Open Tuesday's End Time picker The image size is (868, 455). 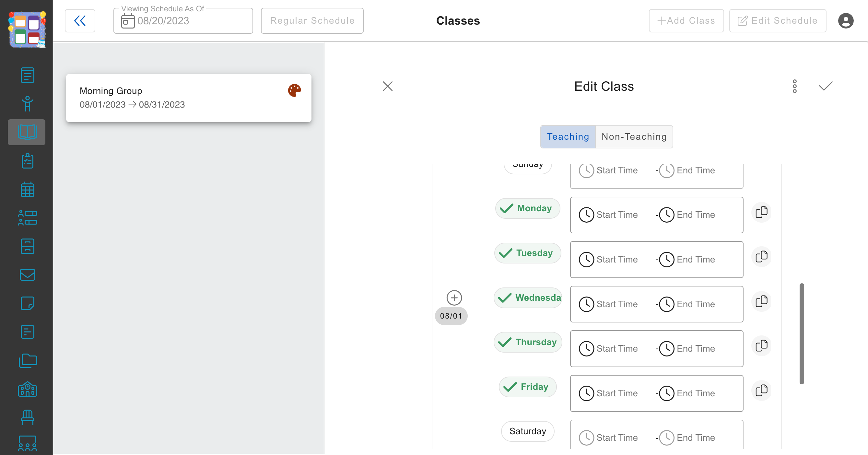pyautogui.click(x=687, y=260)
